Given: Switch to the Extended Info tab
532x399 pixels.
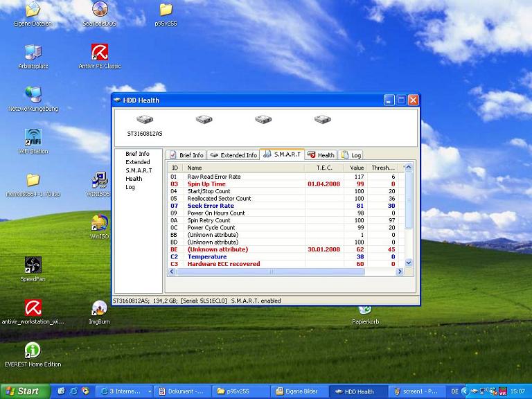Looking at the screenshot, I should [x=233, y=155].
